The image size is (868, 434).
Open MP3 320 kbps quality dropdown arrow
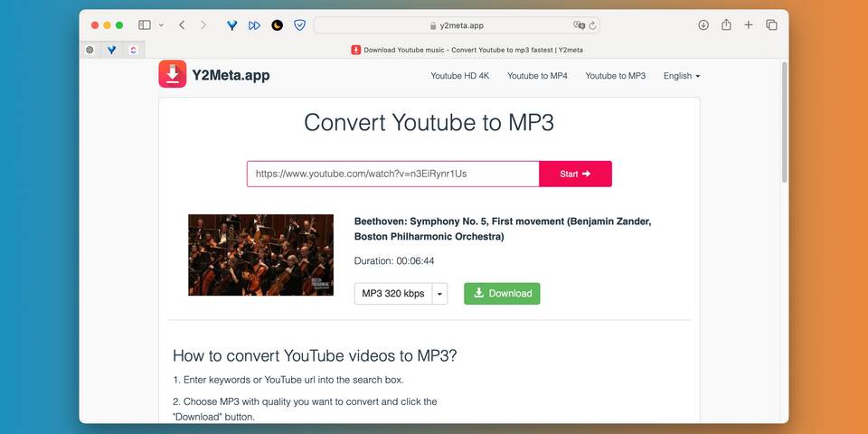[439, 294]
